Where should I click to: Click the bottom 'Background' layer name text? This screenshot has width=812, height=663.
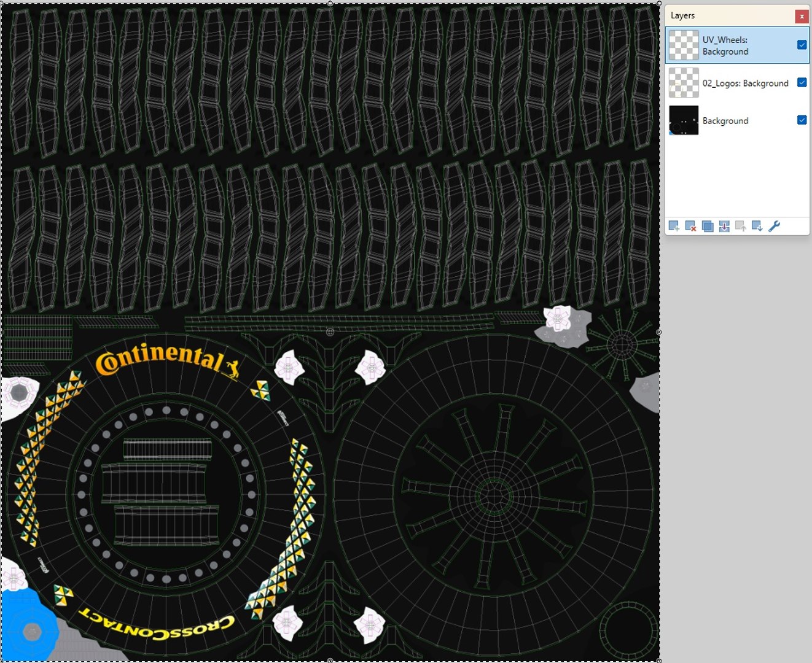point(725,121)
